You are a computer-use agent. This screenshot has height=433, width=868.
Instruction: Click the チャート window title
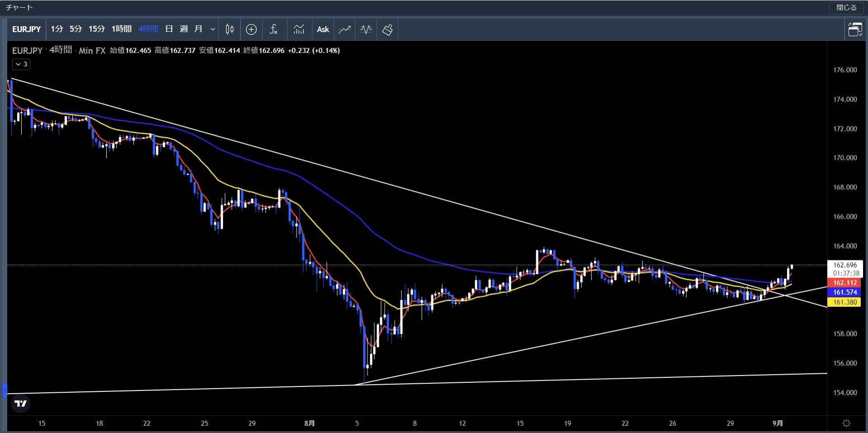coord(19,8)
